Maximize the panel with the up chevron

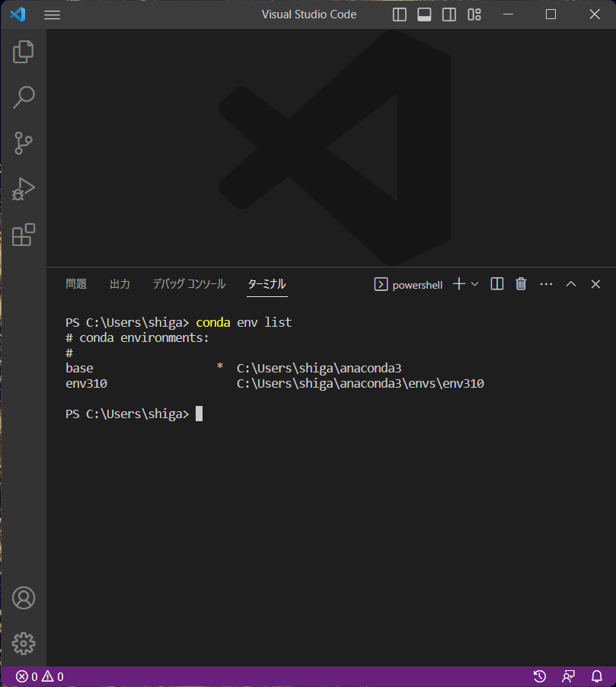[x=570, y=284]
